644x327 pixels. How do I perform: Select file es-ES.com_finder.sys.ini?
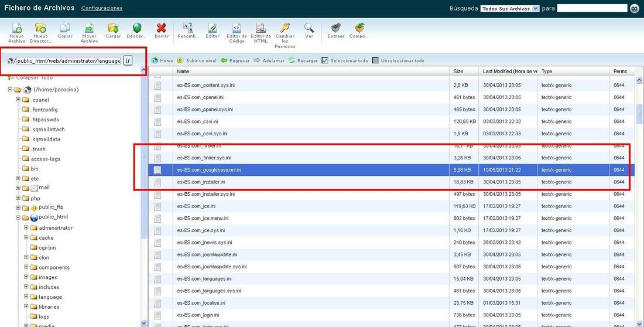point(392,158)
